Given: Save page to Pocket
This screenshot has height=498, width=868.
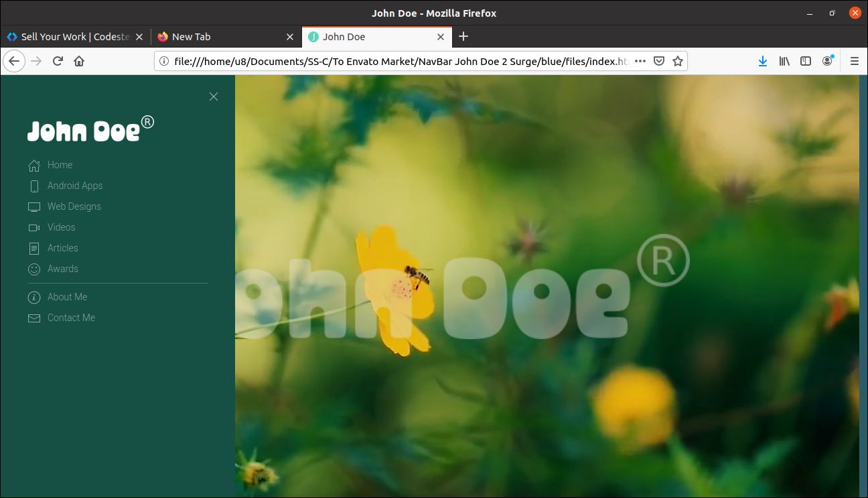Looking at the screenshot, I should point(659,61).
